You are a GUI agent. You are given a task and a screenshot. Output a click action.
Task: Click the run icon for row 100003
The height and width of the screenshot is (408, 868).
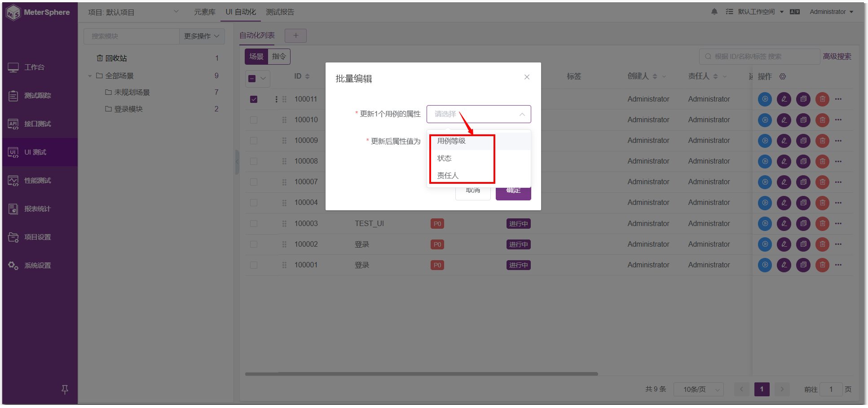tap(765, 223)
